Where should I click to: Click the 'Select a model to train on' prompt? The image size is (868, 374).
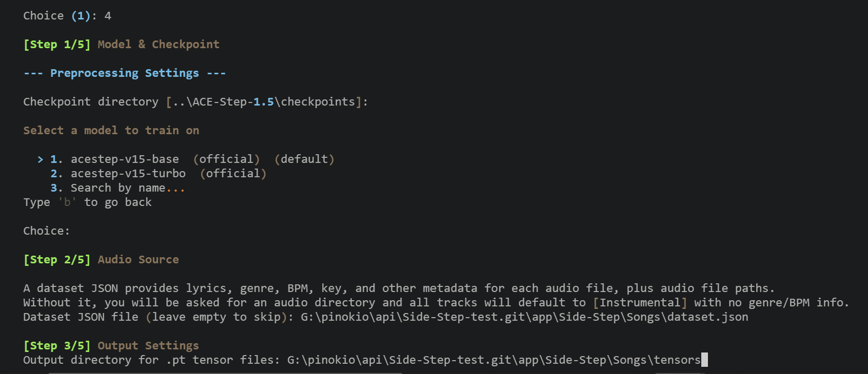[111, 131]
